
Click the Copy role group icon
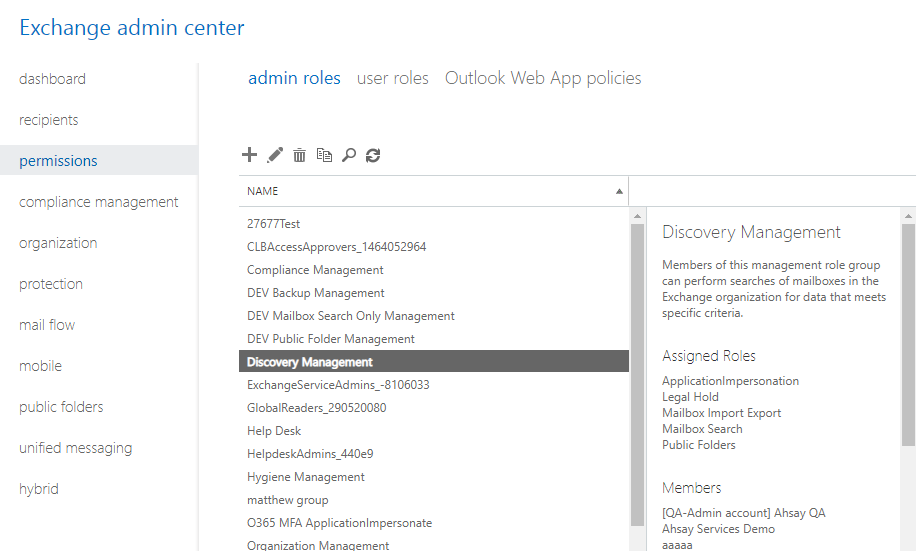tap(324, 155)
